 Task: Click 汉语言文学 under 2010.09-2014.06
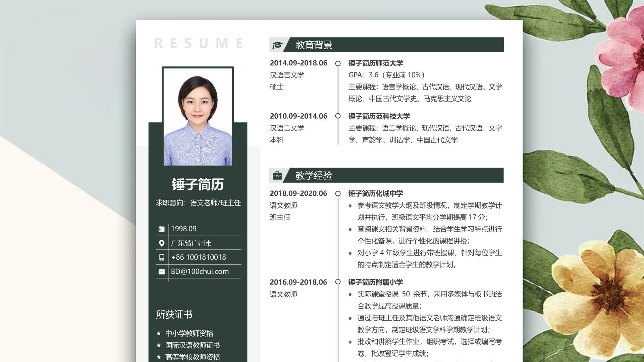point(287,128)
